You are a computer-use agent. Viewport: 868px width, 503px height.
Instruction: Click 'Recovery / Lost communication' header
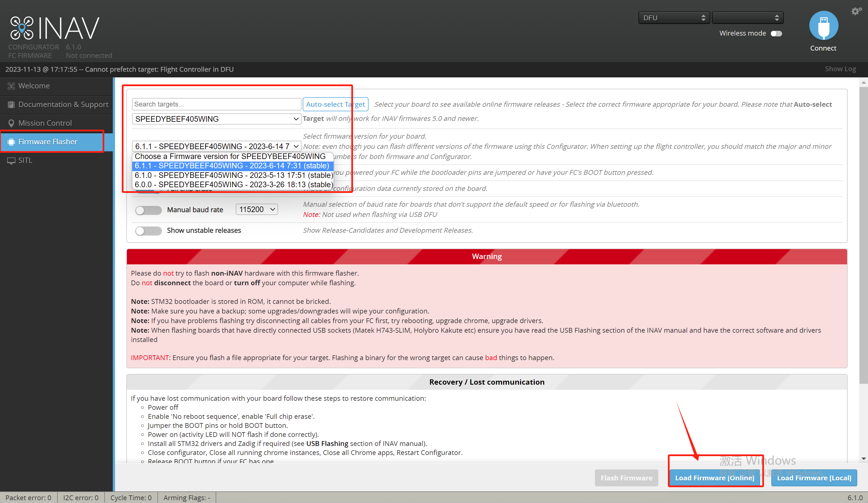(487, 382)
